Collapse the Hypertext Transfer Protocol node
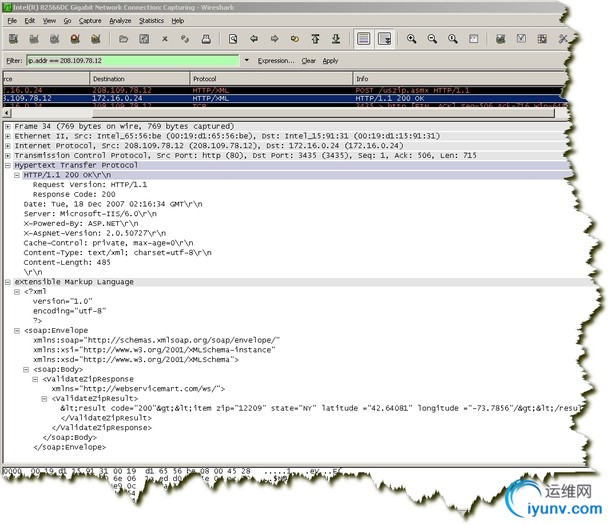The image size is (608, 525). tap(8, 165)
